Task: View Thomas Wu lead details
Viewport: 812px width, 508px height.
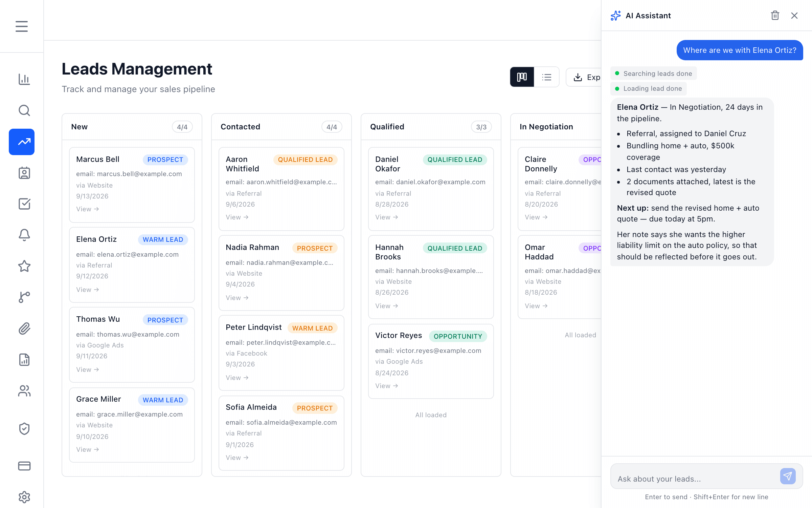Action: pyautogui.click(x=87, y=369)
